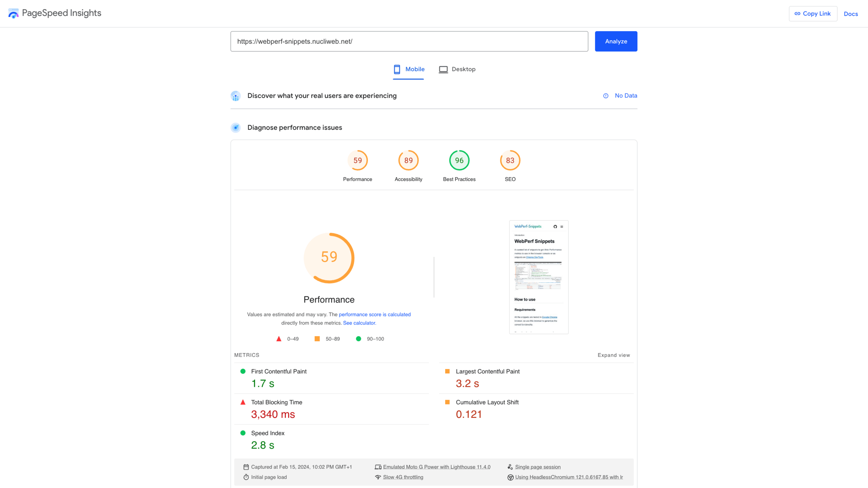Click the info icon next to No Data
This screenshot has width=868, height=488.
pyautogui.click(x=606, y=96)
